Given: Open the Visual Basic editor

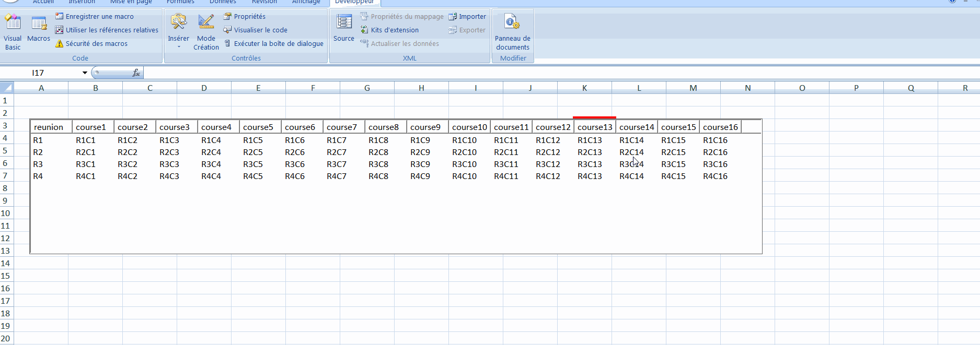Looking at the screenshot, I should pos(13,32).
